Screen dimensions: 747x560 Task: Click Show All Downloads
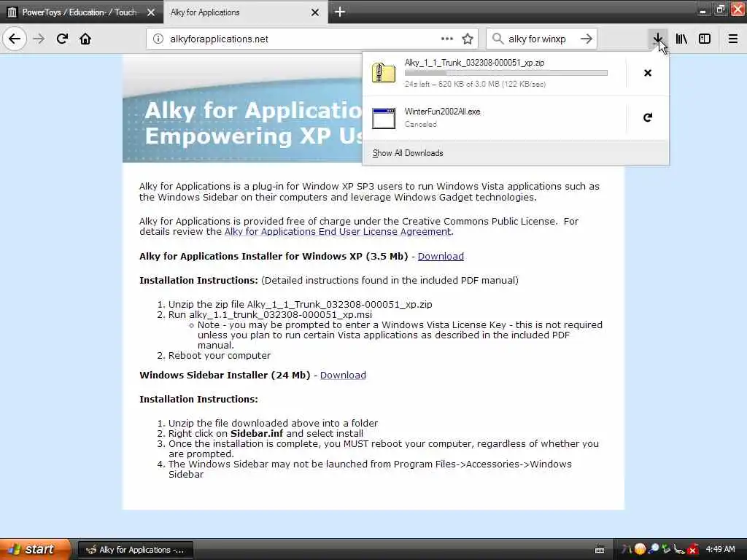pyautogui.click(x=408, y=153)
